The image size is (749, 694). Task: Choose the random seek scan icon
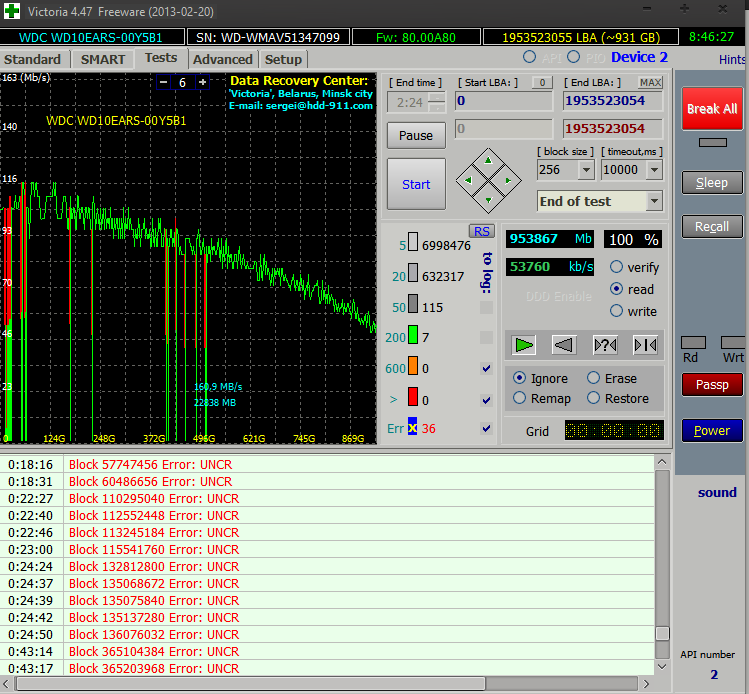605,345
